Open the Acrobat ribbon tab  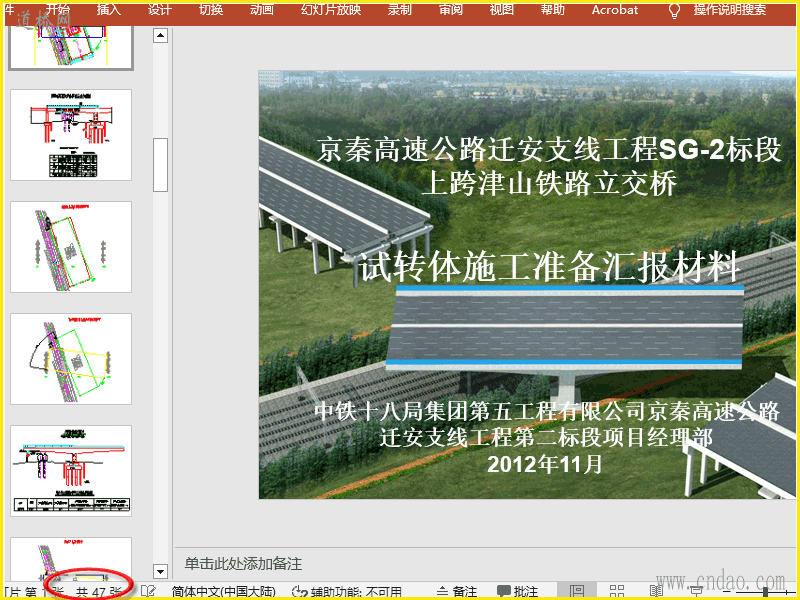coord(615,10)
